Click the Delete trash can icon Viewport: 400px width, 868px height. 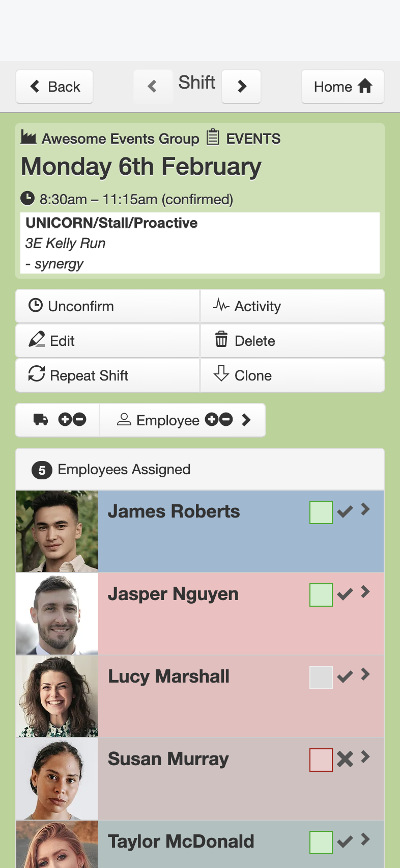click(221, 339)
